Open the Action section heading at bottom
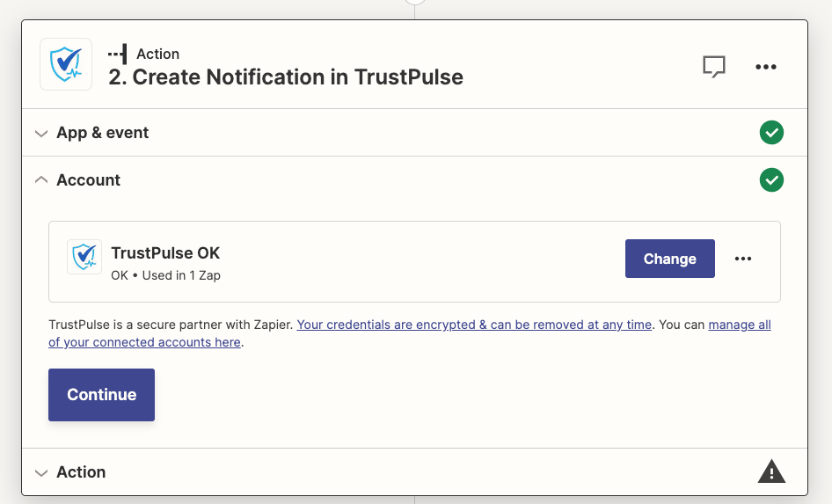Screen dimensions: 832x504 [81, 472]
